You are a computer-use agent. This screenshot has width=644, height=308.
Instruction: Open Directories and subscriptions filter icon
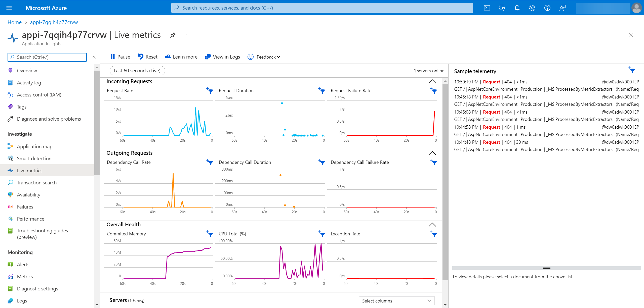[502, 8]
